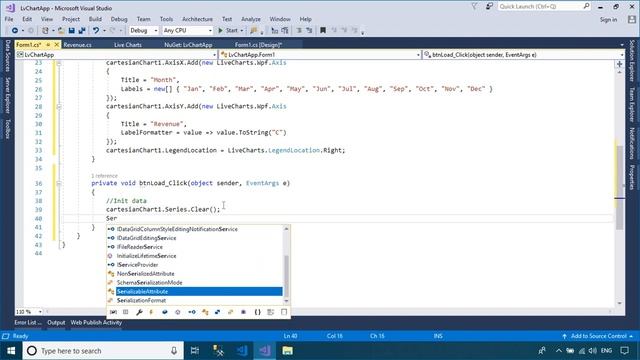This screenshot has height=360, width=640.
Task: Open the Build menu
Action: 95,19
